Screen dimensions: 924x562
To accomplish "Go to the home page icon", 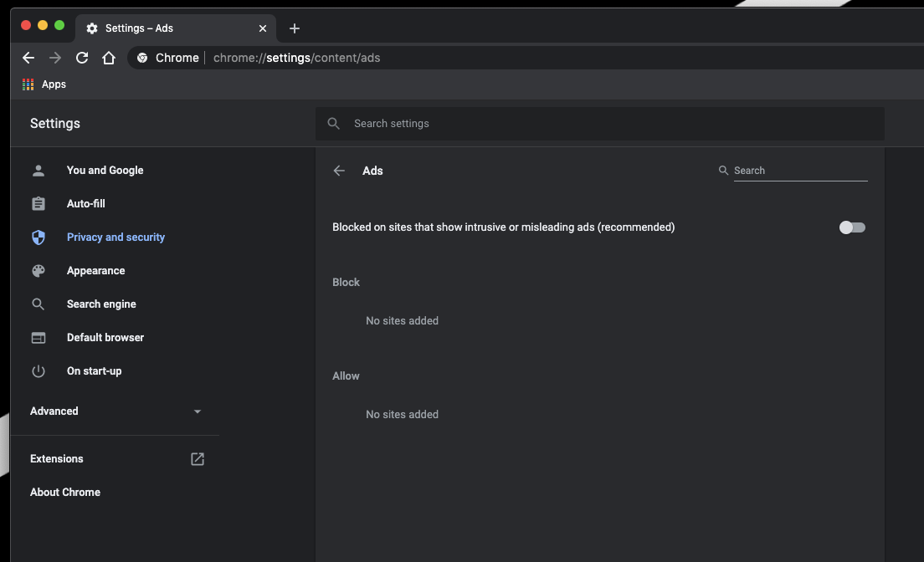I will [x=109, y=58].
